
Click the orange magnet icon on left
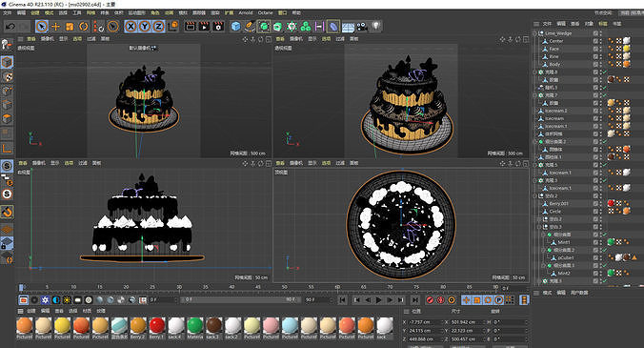(7, 212)
